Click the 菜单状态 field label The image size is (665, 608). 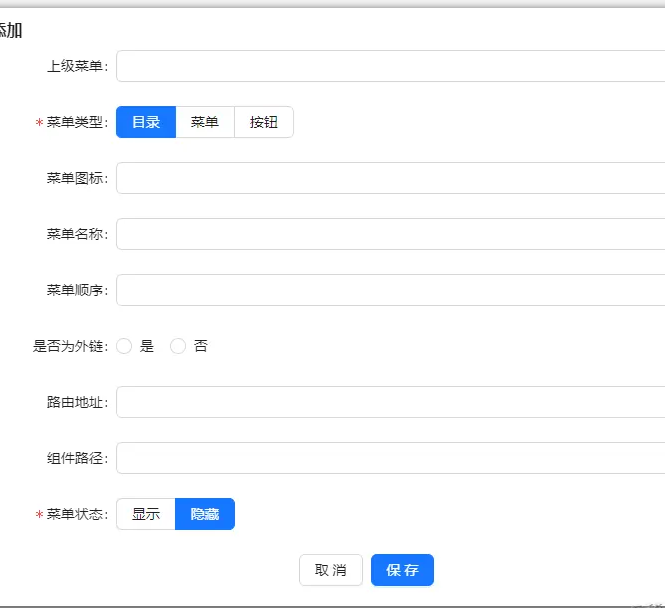click(76, 515)
